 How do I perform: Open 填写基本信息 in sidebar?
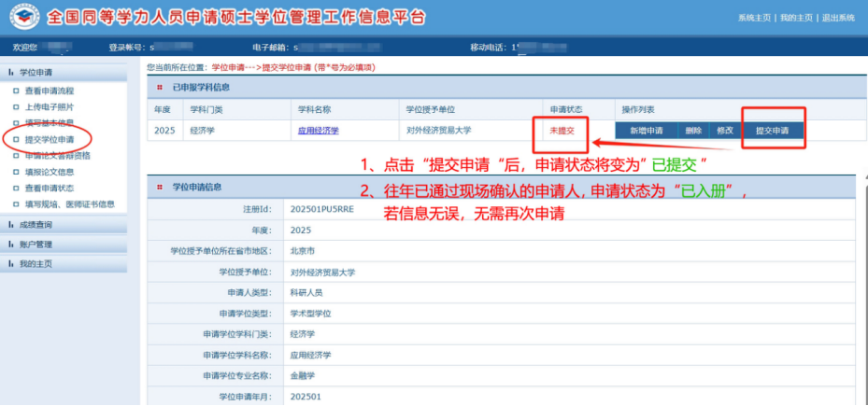50,123
